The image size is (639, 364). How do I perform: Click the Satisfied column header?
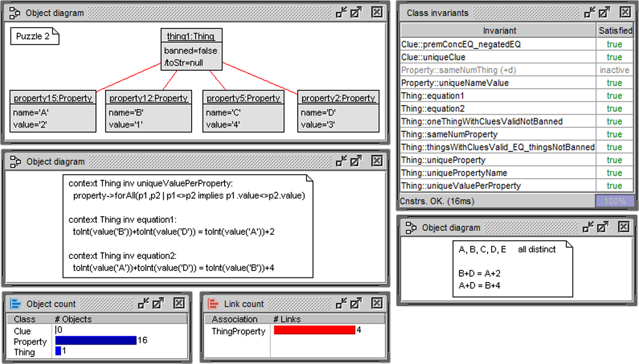point(615,31)
